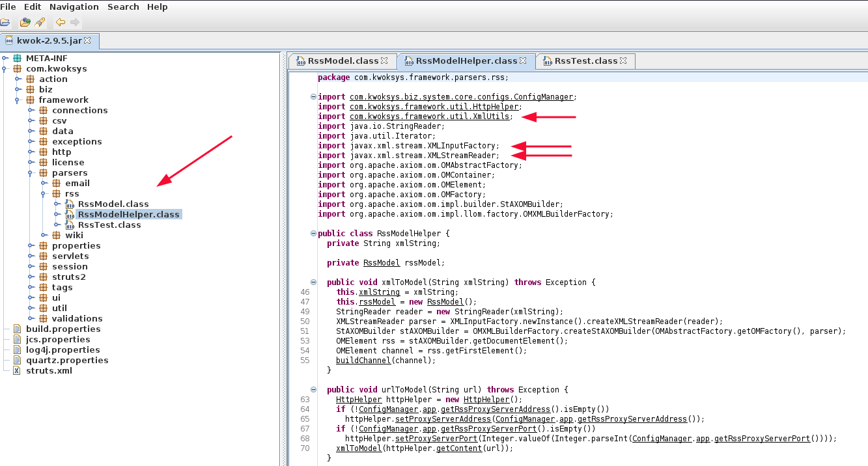The width and height of the screenshot is (868, 466).
Task: Click the struts.xml file icon
Action: point(17,371)
